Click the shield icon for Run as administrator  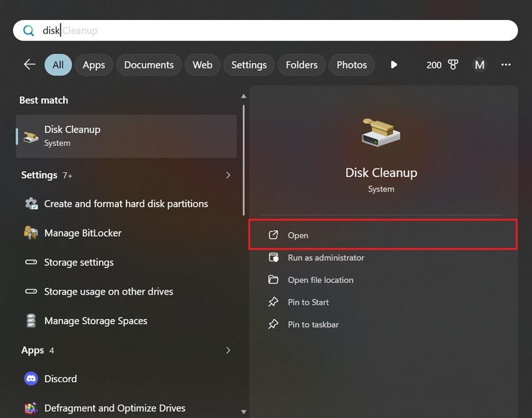pos(274,258)
